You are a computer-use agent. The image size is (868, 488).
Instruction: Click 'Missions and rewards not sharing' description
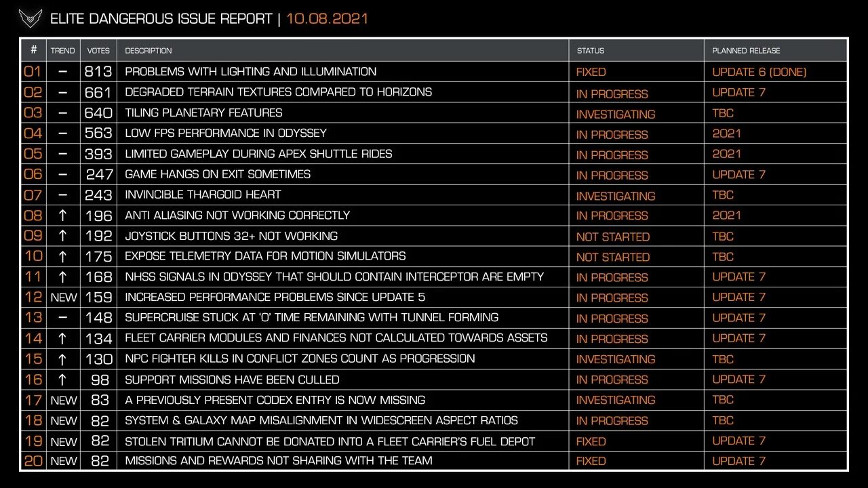click(x=279, y=461)
